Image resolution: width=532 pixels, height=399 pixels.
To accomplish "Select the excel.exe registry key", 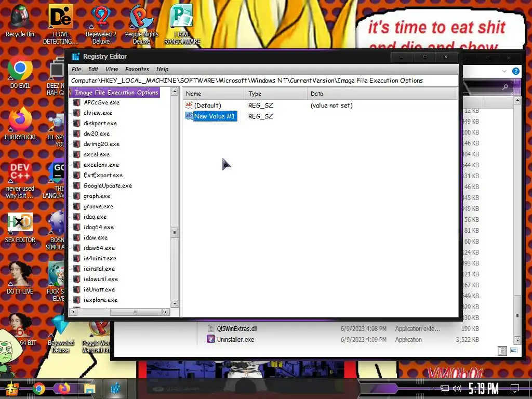I will coord(96,154).
